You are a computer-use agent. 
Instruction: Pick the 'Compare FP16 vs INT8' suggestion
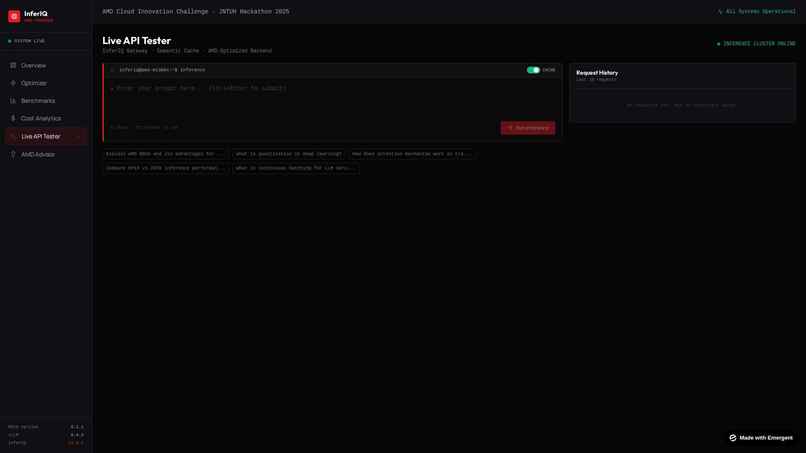point(165,168)
